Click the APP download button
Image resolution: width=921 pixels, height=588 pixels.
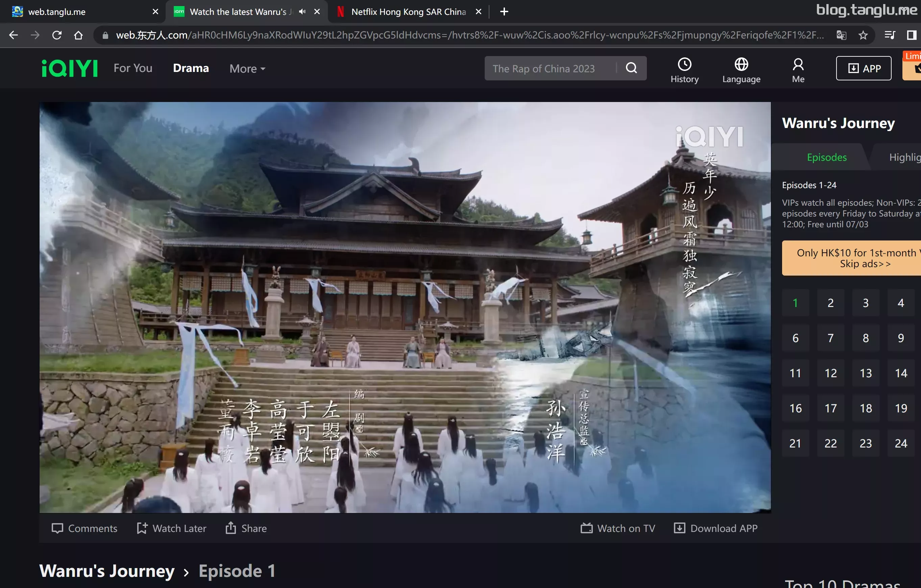(x=863, y=68)
